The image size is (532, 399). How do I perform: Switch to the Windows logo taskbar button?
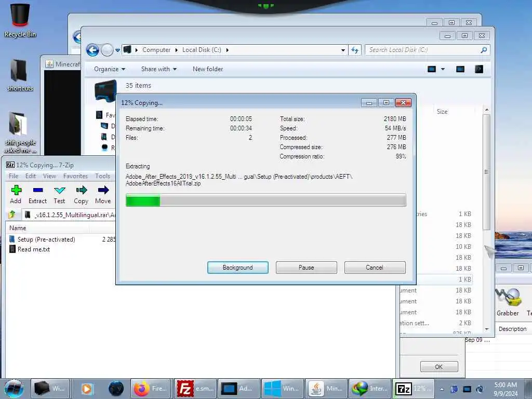point(282,389)
